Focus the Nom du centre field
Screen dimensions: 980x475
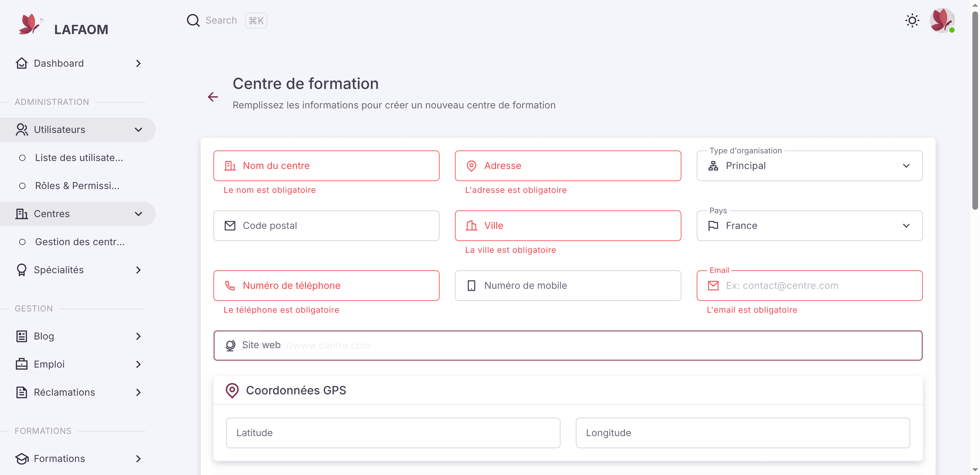(x=326, y=166)
